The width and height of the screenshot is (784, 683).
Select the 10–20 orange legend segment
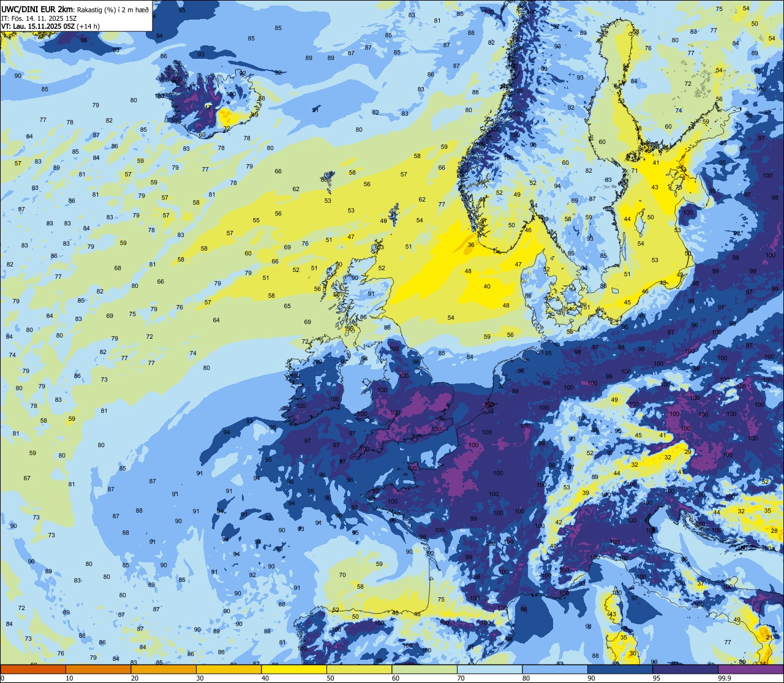click(98, 669)
